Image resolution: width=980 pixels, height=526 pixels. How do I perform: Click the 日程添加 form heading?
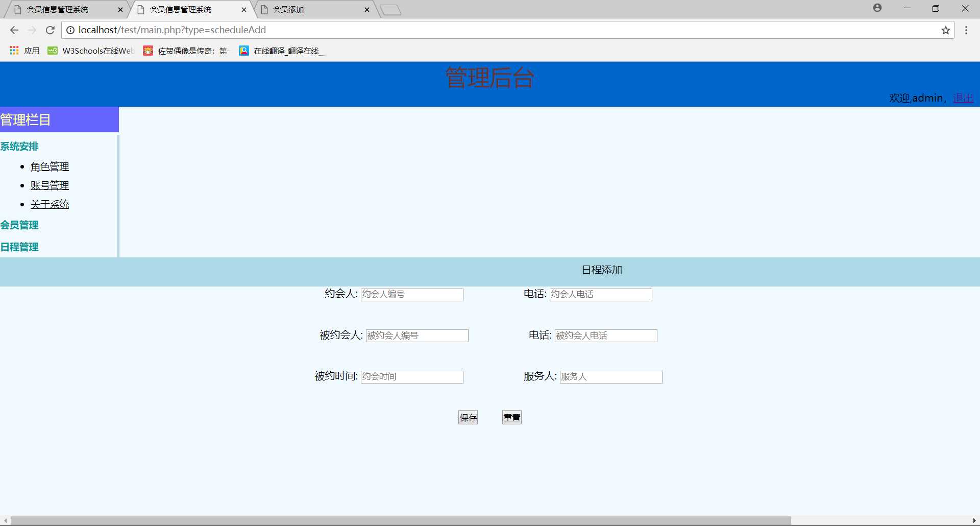[602, 270]
